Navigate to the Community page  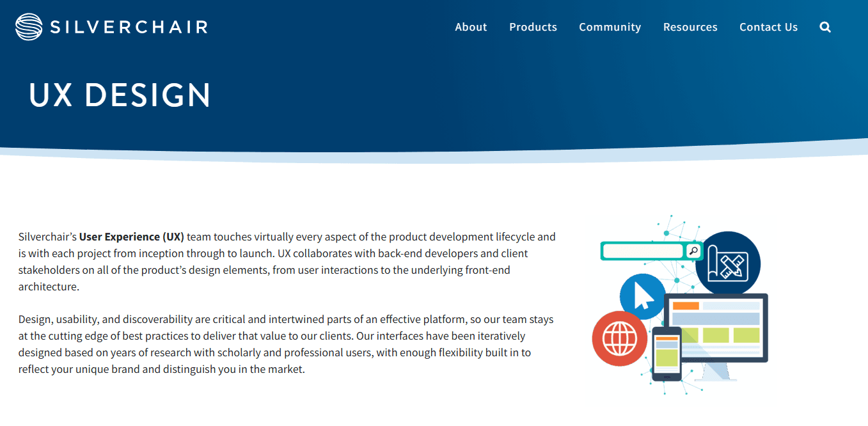point(610,27)
